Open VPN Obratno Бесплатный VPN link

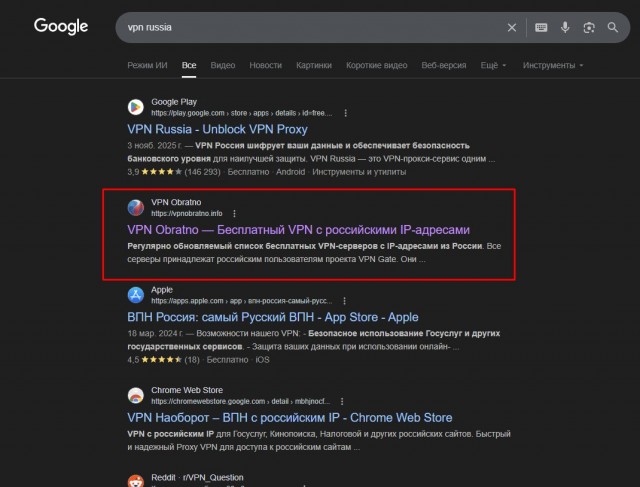[x=298, y=230]
